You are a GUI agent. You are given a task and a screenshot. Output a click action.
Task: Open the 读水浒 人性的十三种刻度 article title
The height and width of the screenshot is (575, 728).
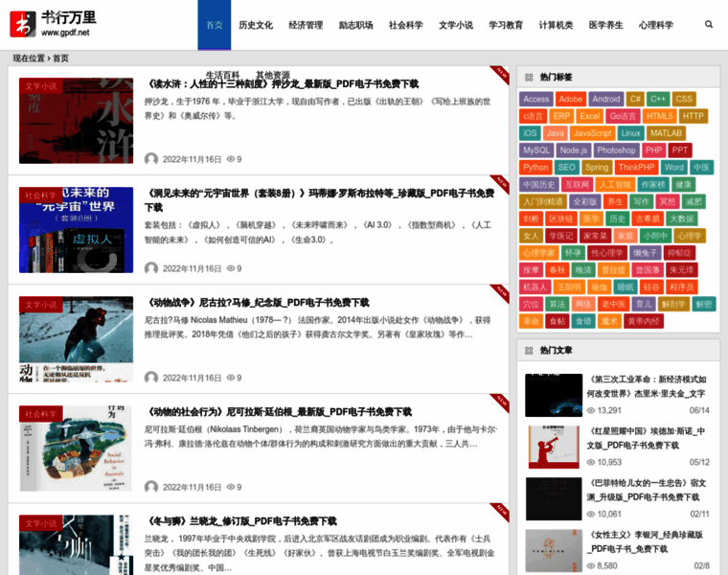click(x=284, y=84)
